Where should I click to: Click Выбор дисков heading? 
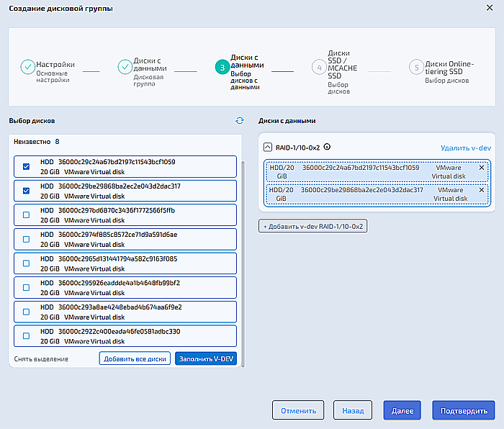[x=32, y=121]
